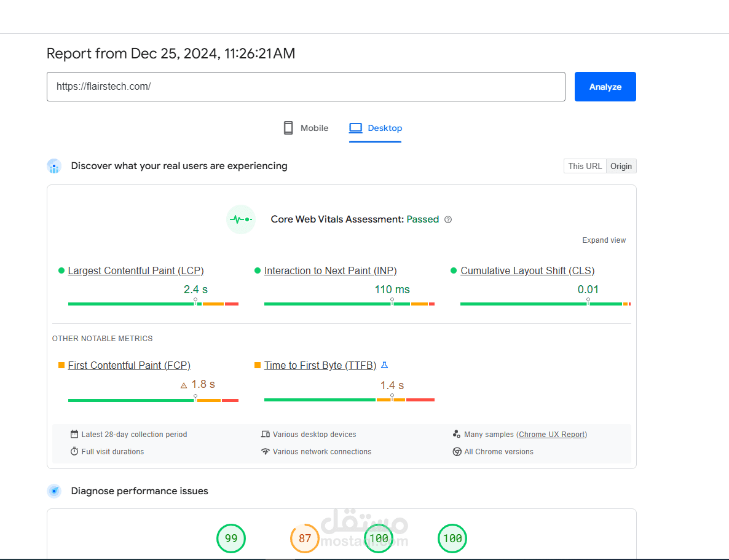Click the LCP value 2.4 s
729x560 pixels.
point(195,290)
